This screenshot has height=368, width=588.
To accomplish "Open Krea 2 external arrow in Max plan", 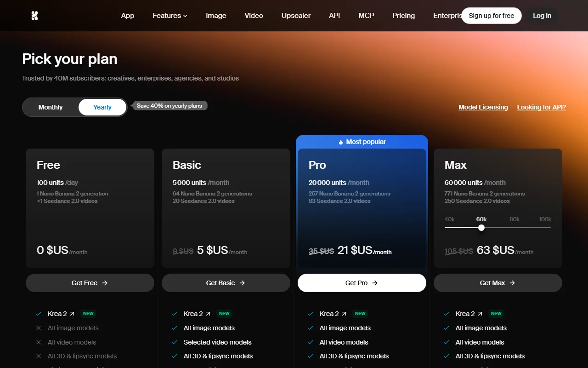I will click(480, 314).
